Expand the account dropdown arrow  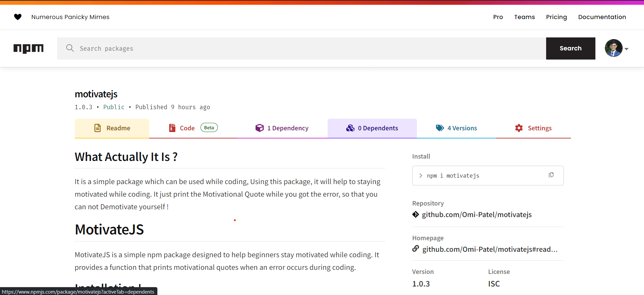(x=626, y=49)
